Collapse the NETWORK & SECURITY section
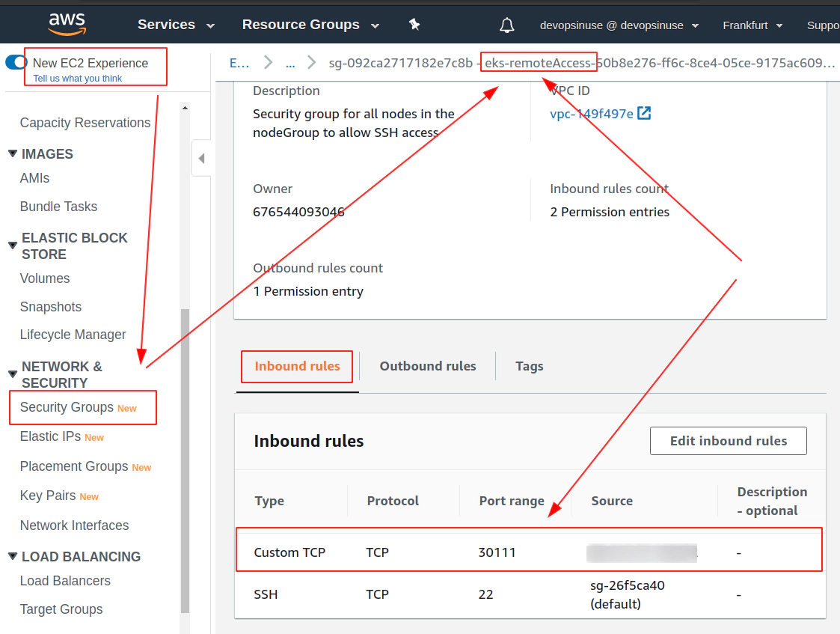This screenshot has width=840, height=634. pos(13,374)
